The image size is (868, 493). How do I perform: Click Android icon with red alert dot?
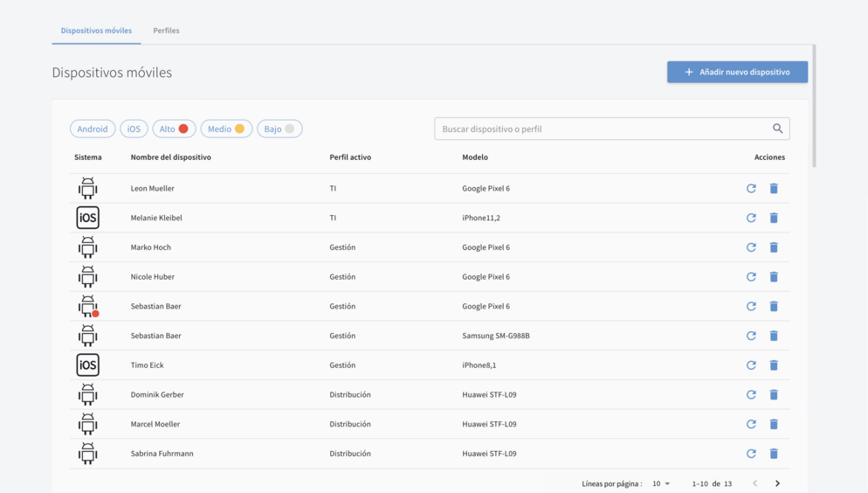88,306
